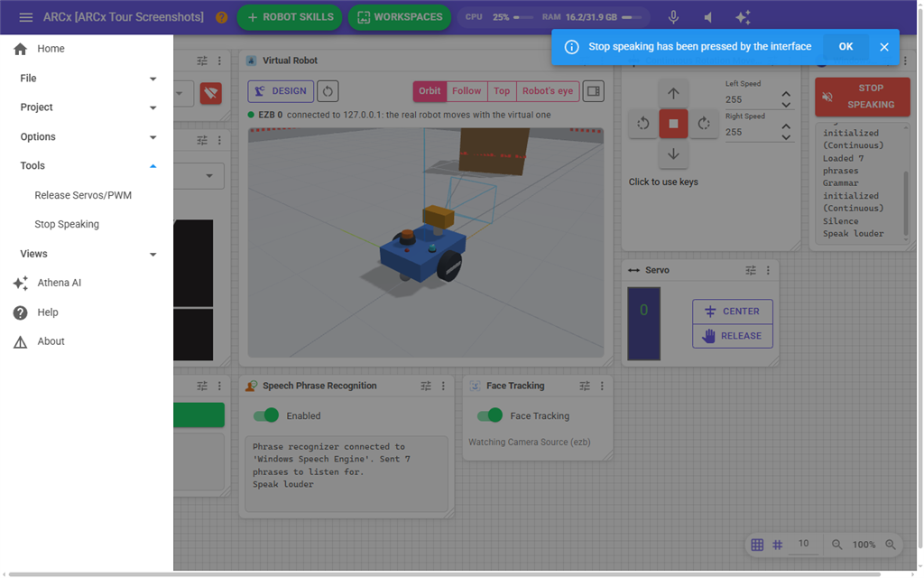
Task: Zoom out the workspace
Action: (836, 545)
